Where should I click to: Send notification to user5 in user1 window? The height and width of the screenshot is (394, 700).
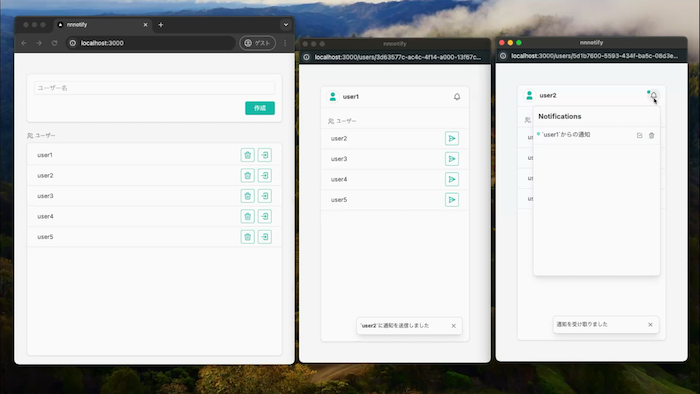tap(452, 200)
